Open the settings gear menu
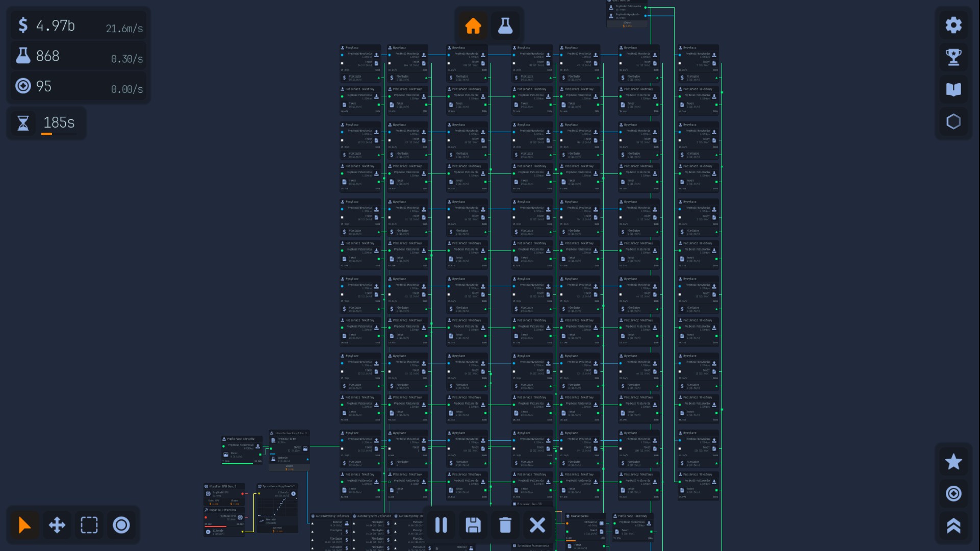The image size is (980, 551). point(953,25)
